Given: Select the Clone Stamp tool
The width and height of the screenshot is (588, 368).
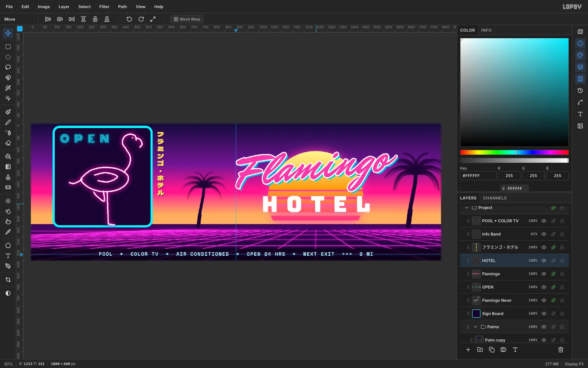Looking at the screenshot, I should tap(8, 177).
